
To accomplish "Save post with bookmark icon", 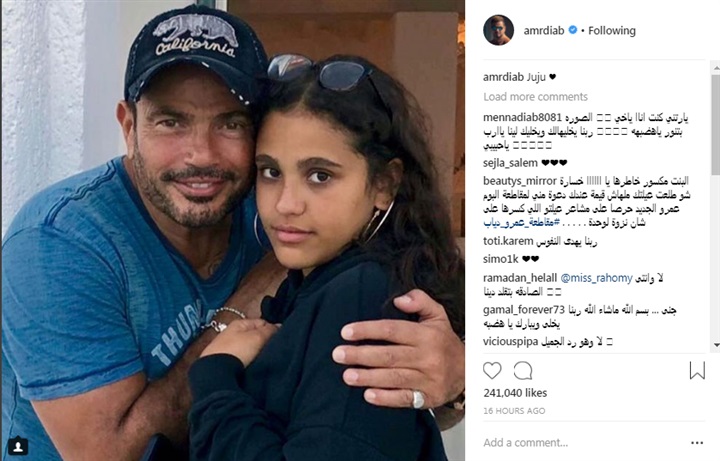I will tap(697, 371).
